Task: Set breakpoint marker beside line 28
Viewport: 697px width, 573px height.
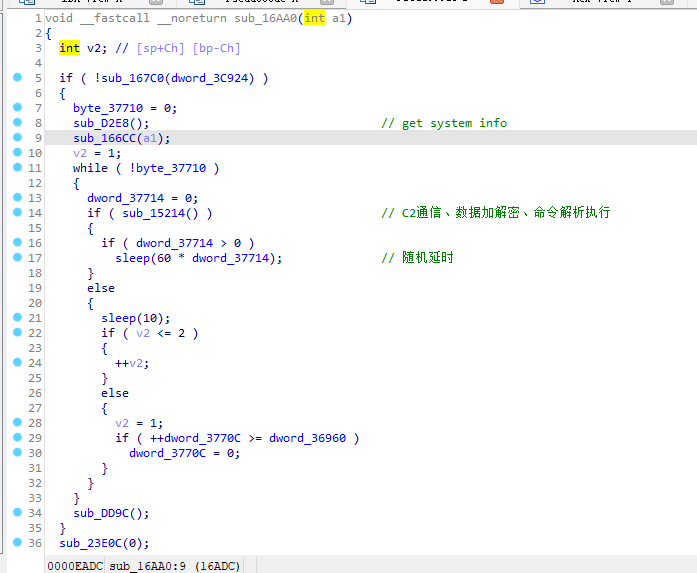Action: 17,422
